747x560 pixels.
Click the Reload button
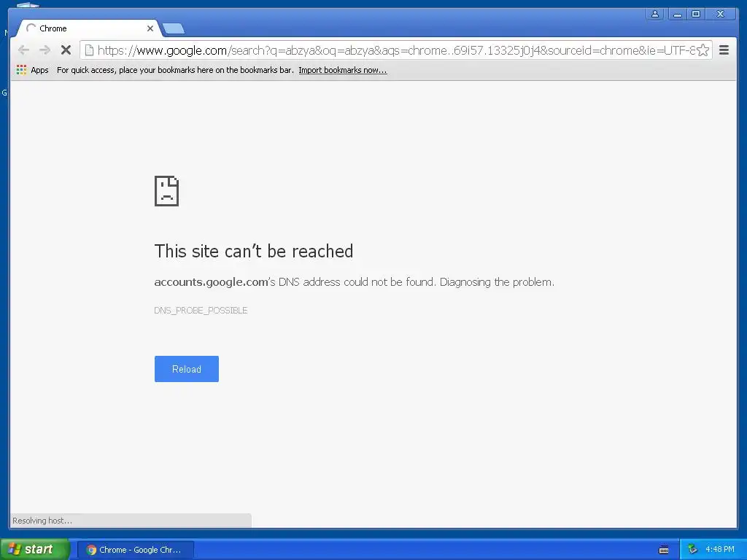[186, 369]
